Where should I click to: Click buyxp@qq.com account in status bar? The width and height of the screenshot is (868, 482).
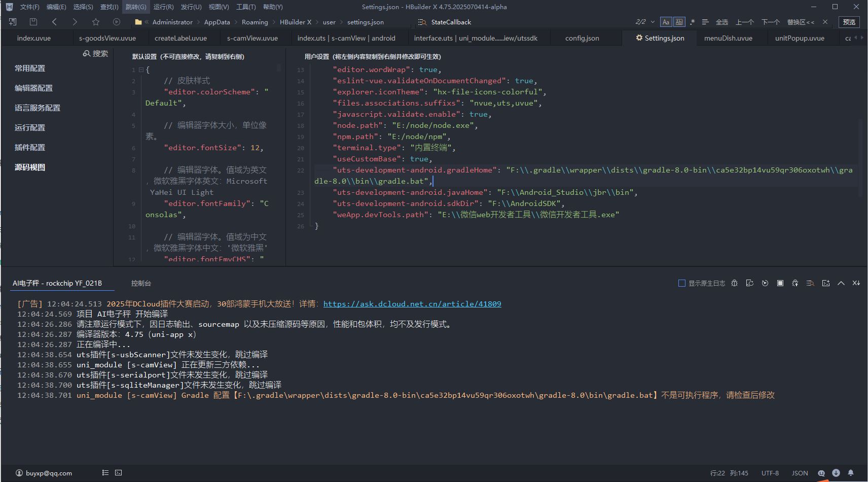coord(44,473)
